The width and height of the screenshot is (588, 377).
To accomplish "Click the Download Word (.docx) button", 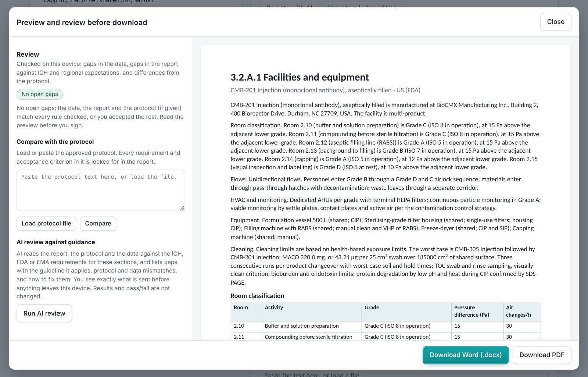I will click(466, 355).
